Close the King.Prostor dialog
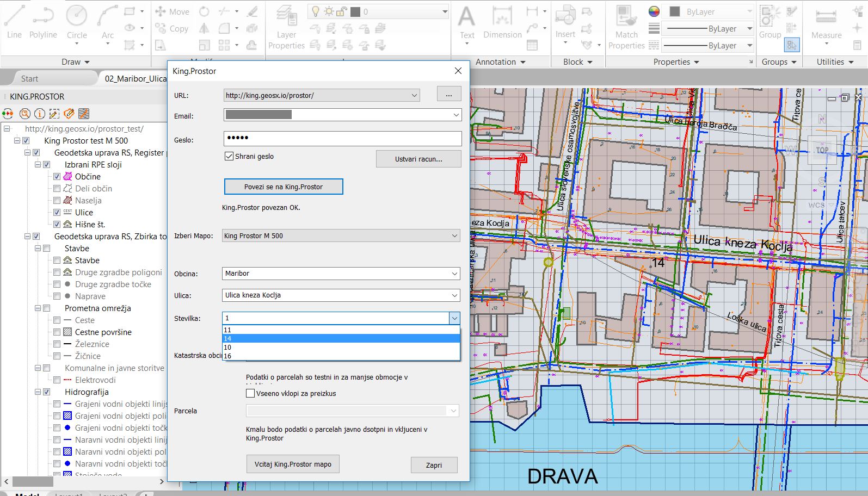The image size is (868, 496). coord(458,71)
